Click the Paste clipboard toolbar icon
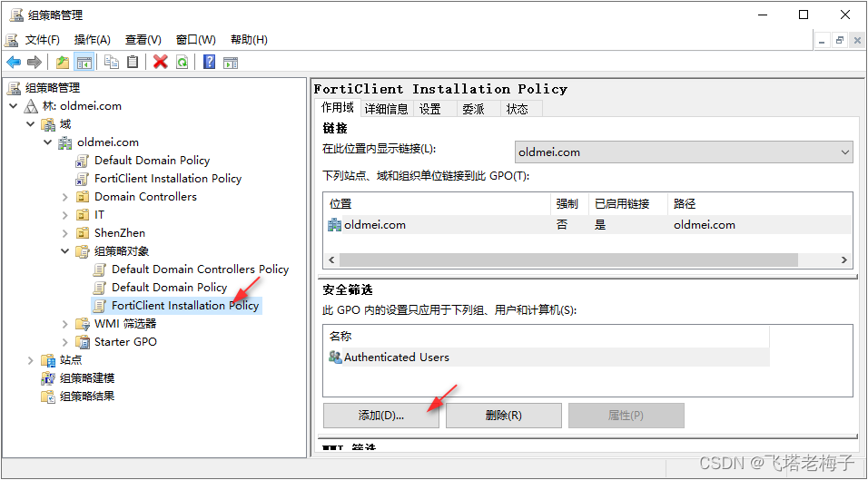 point(133,62)
